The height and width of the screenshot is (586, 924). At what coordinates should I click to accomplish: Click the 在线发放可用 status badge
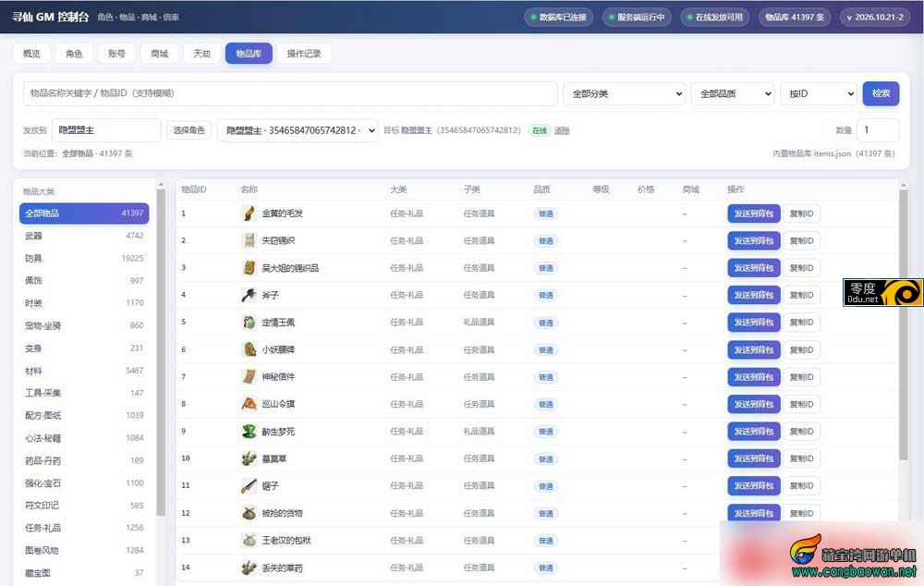715,17
